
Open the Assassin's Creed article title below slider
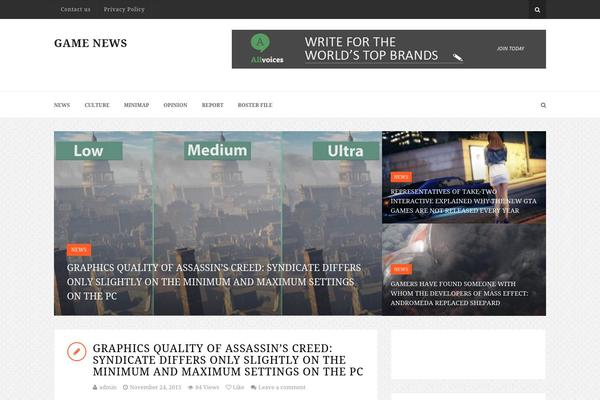point(228,360)
